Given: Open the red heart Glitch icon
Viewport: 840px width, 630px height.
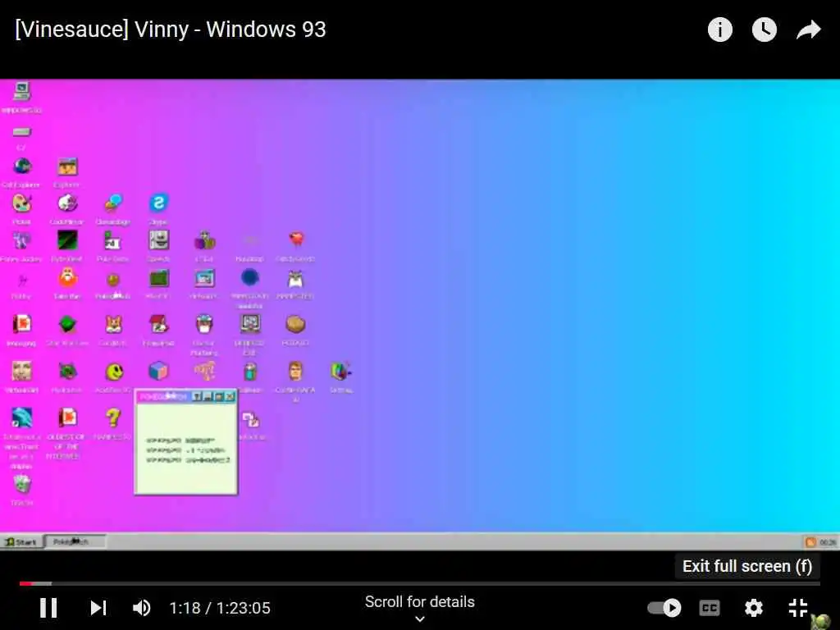Looking at the screenshot, I should coord(295,239).
